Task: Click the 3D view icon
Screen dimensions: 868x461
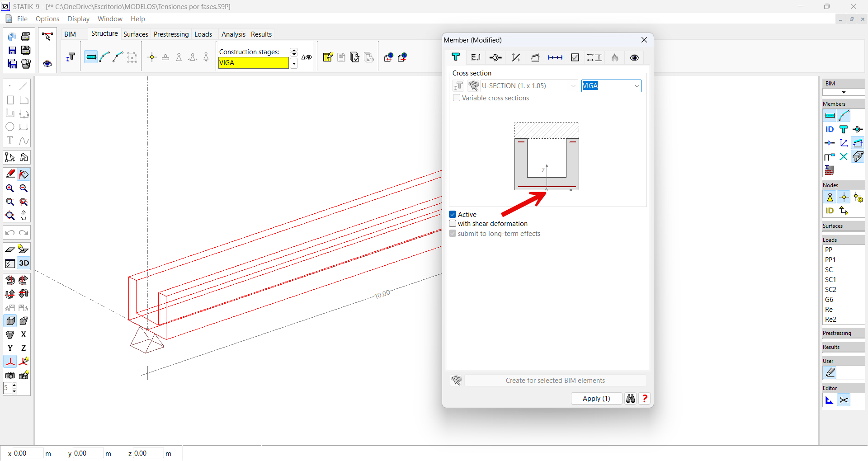Action: [24, 263]
